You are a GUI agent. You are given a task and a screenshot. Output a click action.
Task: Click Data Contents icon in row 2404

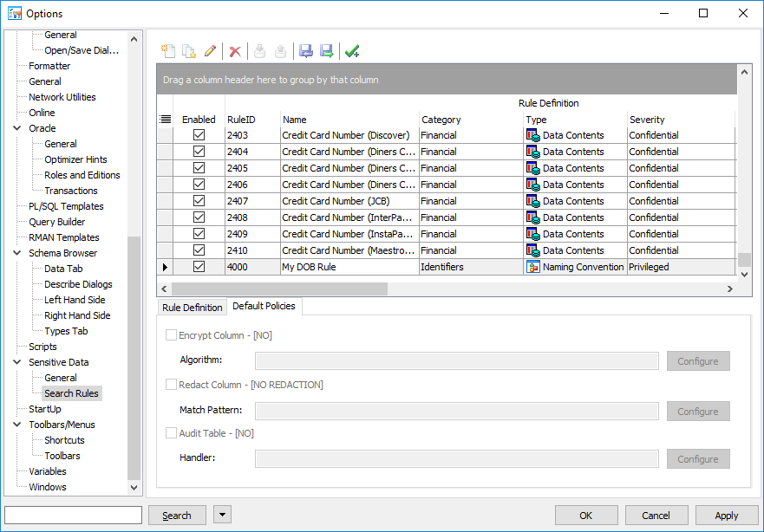[533, 152]
